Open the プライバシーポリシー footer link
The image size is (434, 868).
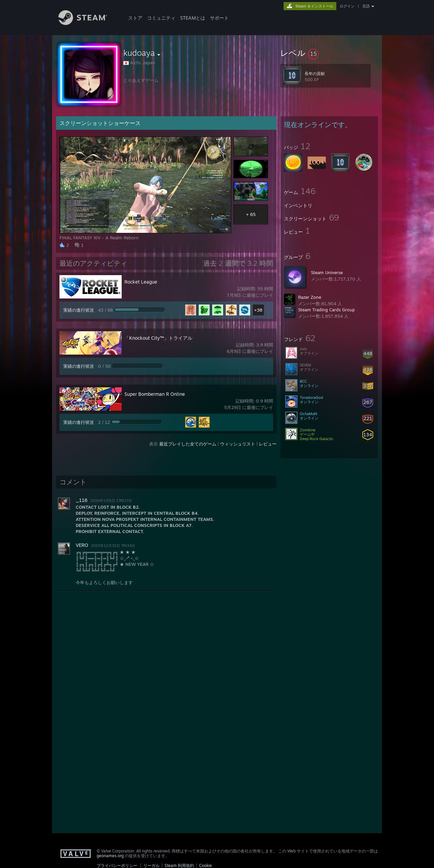pos(117,865)
